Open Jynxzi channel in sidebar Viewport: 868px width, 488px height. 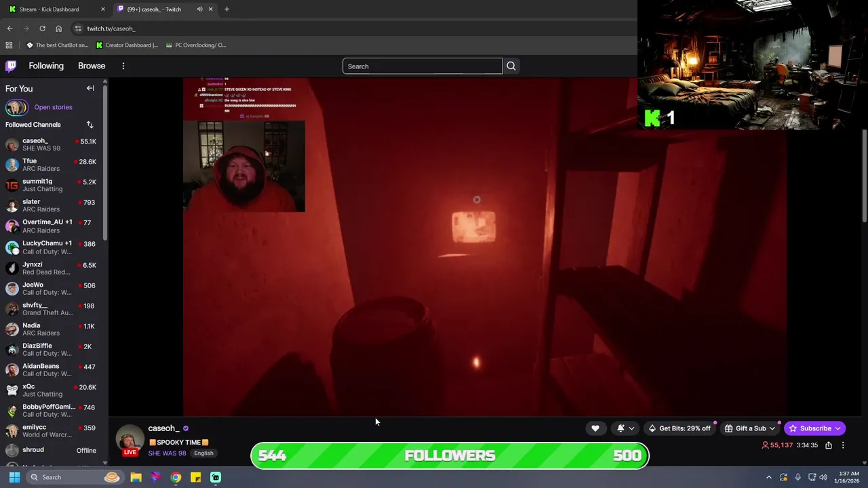click(52, 268)
